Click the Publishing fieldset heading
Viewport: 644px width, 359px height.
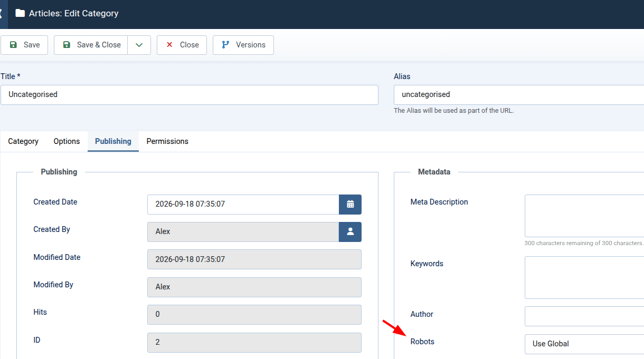click(59, 172)
